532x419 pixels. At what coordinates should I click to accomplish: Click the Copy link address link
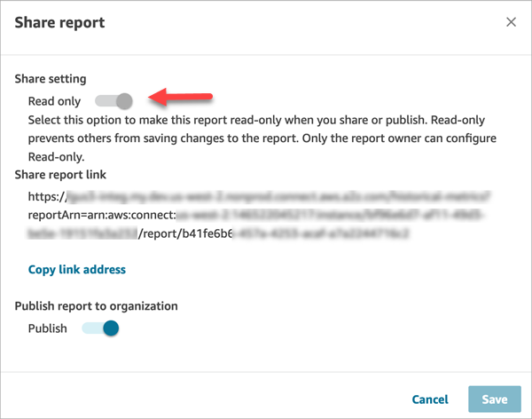[x=77, y=269]
